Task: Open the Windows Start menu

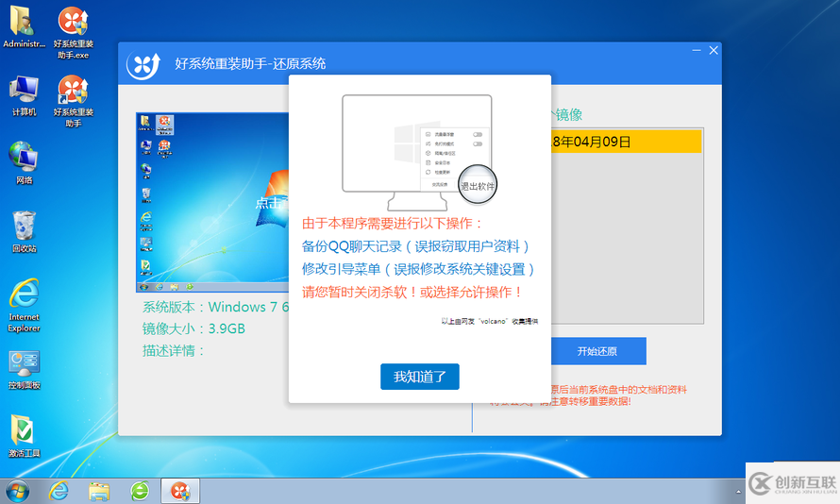Action: 18,491
